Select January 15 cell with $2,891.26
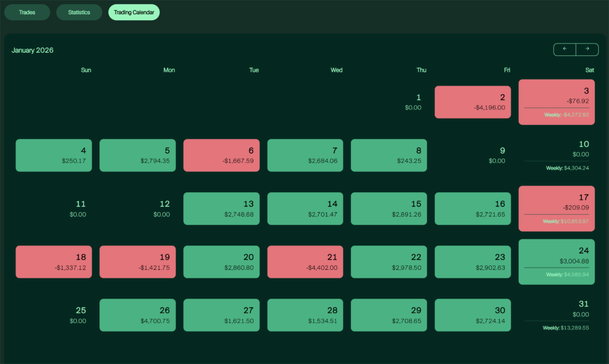 click(389, 209)
